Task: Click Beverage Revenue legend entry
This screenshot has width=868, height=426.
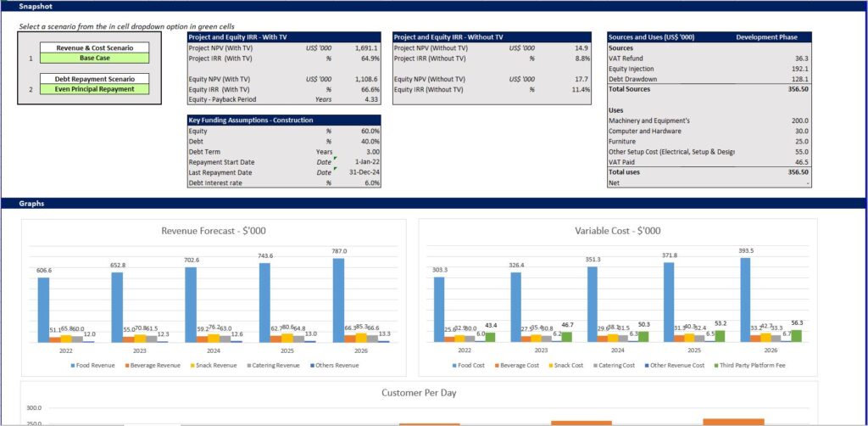Action: pos(152,366)
